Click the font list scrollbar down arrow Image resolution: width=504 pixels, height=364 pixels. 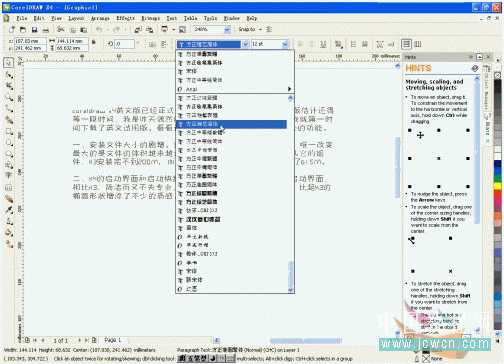click(x=290, y=290)
